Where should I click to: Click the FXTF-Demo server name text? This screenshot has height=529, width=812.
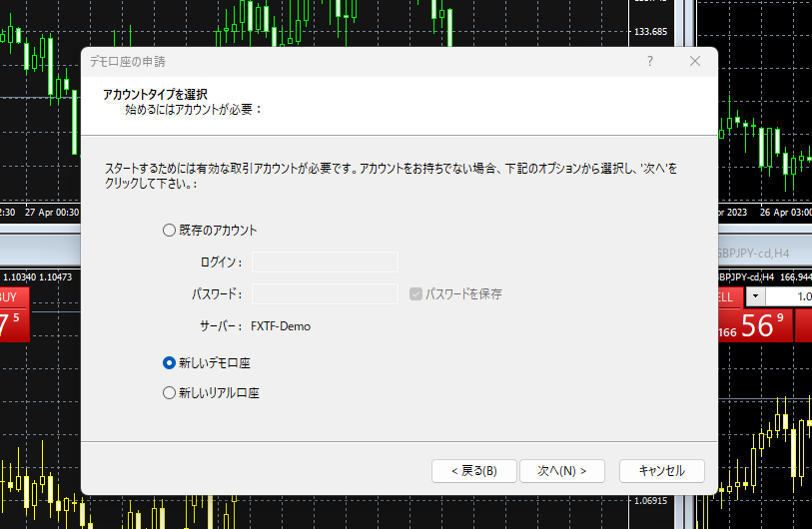280,326
